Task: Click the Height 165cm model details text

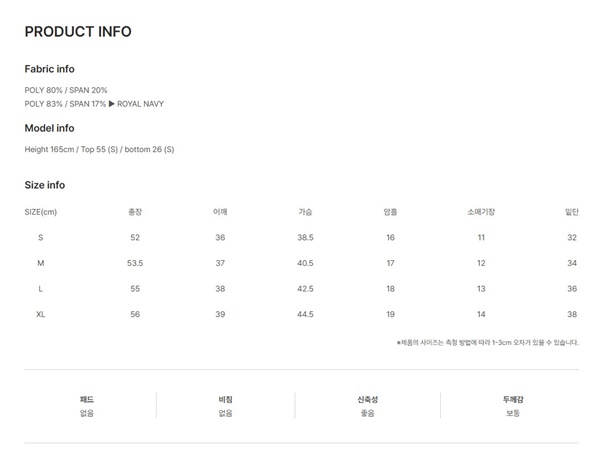Action: click(x=99, y=150)
